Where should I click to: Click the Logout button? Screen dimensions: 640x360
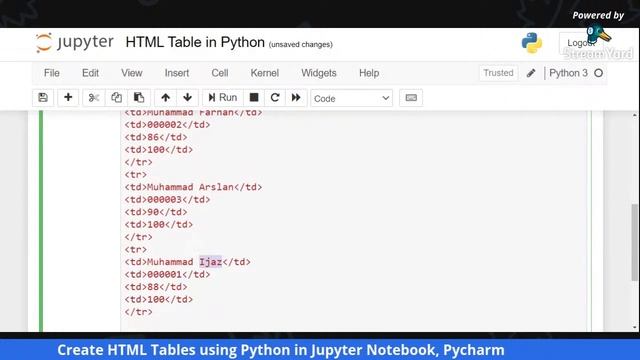tap(580, 43)
